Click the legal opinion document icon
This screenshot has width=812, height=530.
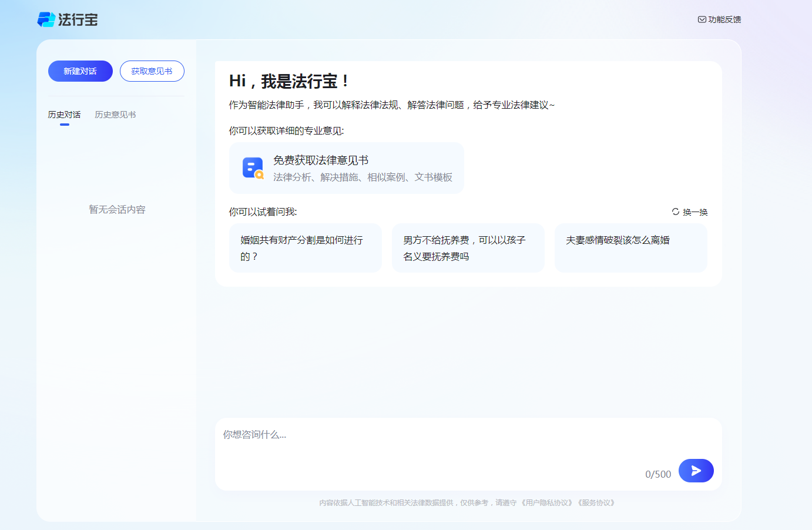pyautogui.click(x=253, y=168)
